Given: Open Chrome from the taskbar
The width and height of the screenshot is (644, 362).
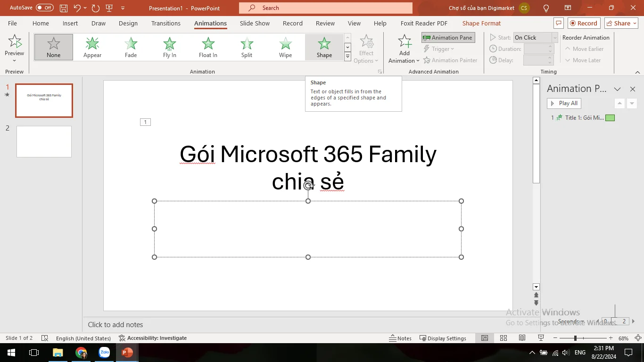Looking at the screenshot, I should coord(81,353).
